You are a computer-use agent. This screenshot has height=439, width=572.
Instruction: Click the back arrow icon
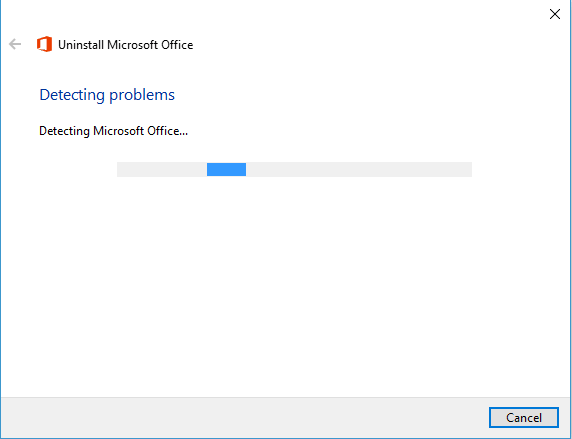[15, 44]
